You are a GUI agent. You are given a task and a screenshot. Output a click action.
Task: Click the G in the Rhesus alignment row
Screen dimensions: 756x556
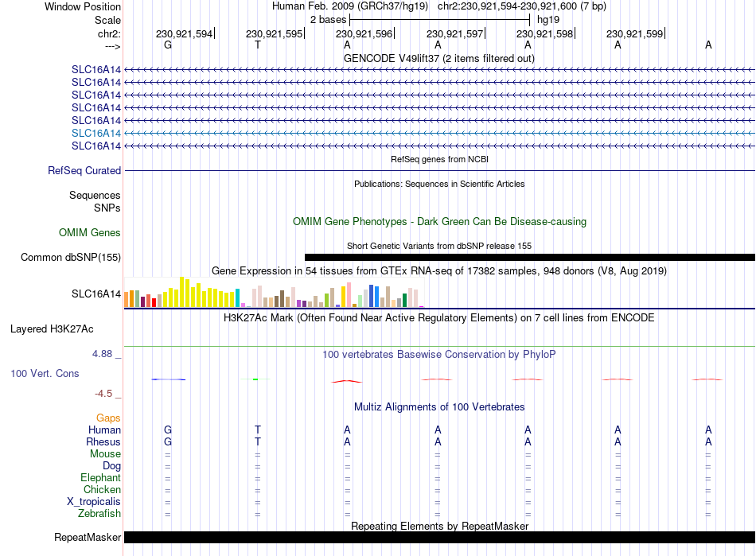click(168, 441)
